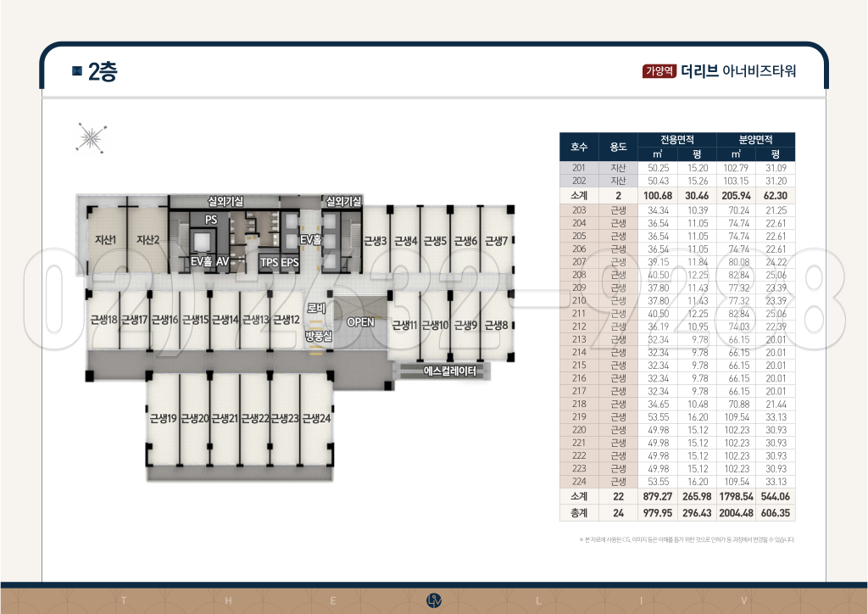This screenshot has height=614, width=868.
Task: Click the 실외기실 label above PS
Action: click(225, 202)
